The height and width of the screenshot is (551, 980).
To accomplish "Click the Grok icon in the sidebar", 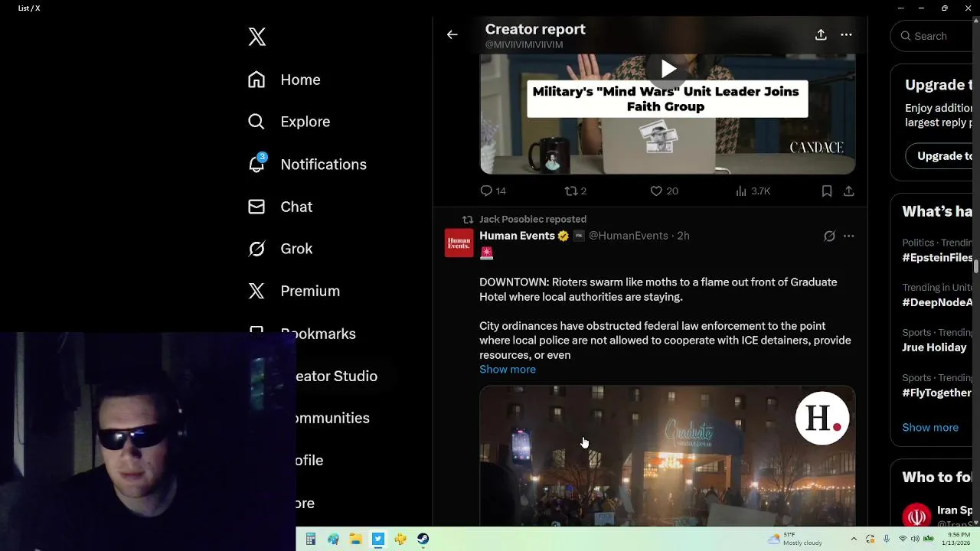I will 256,249.
